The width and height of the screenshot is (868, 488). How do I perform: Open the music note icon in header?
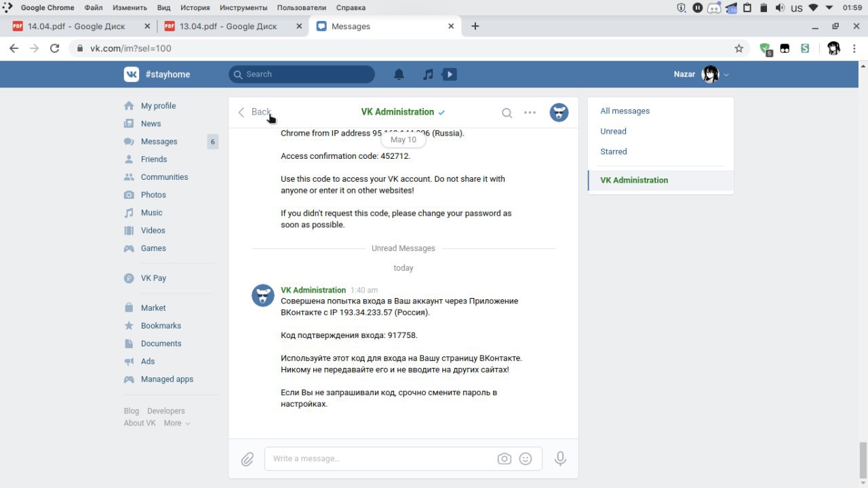(x=428, y=75)
